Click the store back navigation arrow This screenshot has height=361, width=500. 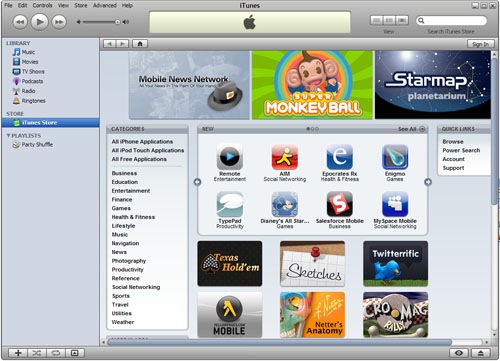pos(110,44)
